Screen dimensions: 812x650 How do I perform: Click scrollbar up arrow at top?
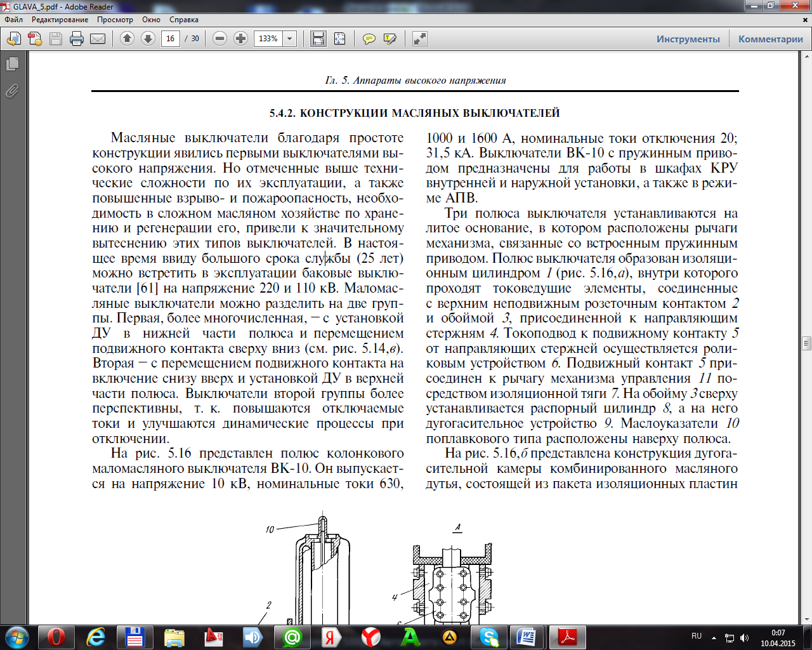click(x=806, y=56)
